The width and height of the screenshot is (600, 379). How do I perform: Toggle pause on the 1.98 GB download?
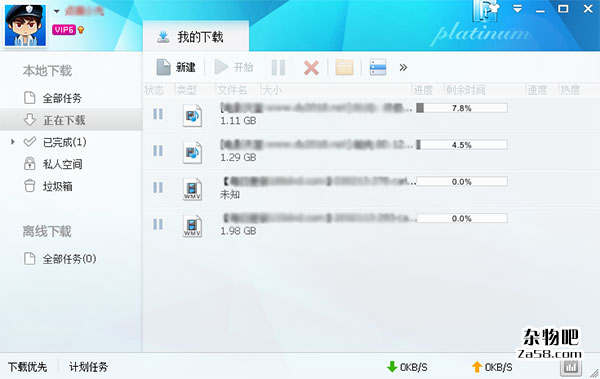(158, 224)
